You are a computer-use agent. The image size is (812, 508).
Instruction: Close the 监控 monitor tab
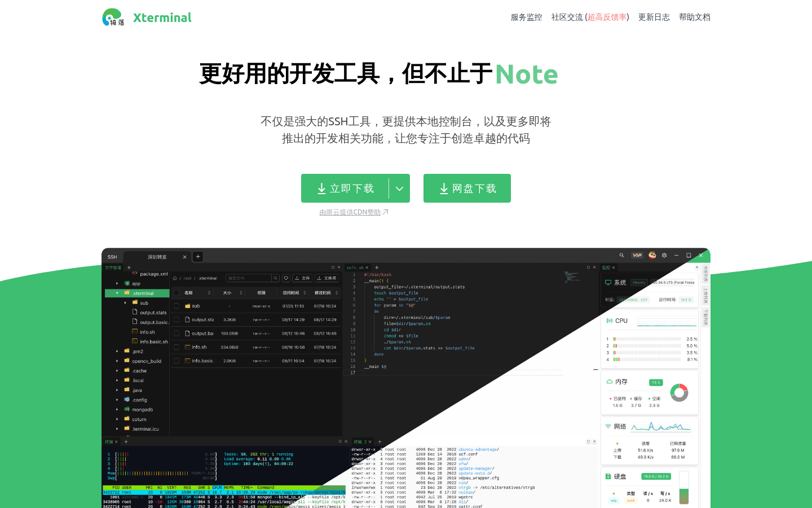pos(614,268)
